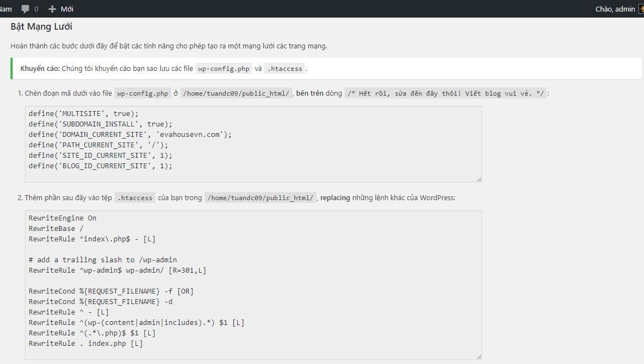The image size is (644, 364).
Task: Click the comments bubble icon in admin bar
Action: 25,9
